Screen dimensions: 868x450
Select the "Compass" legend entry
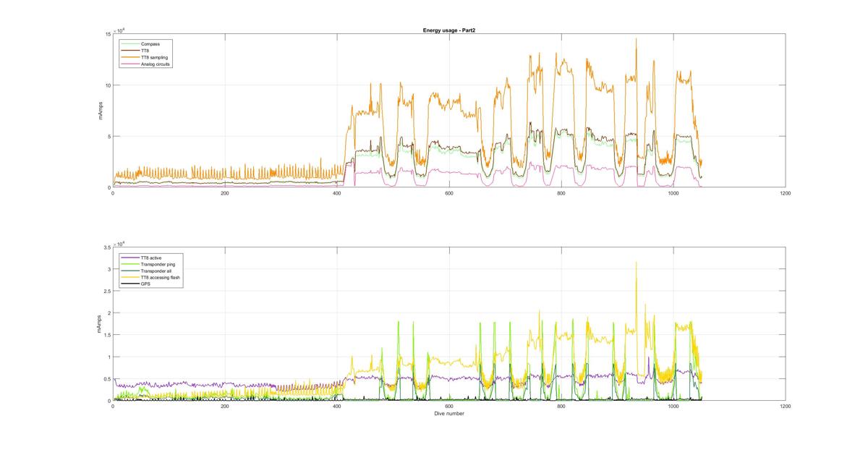(x=150, y=44)
